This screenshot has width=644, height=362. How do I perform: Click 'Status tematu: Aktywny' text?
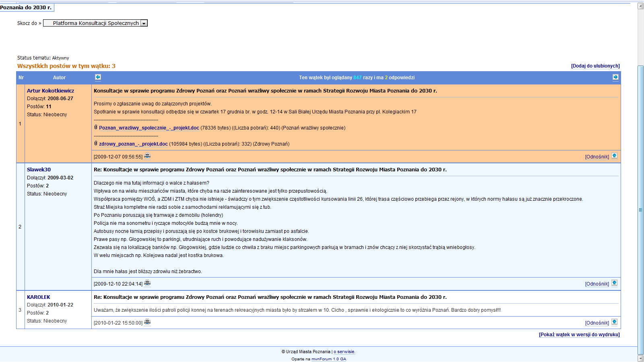tap(43, 58)
